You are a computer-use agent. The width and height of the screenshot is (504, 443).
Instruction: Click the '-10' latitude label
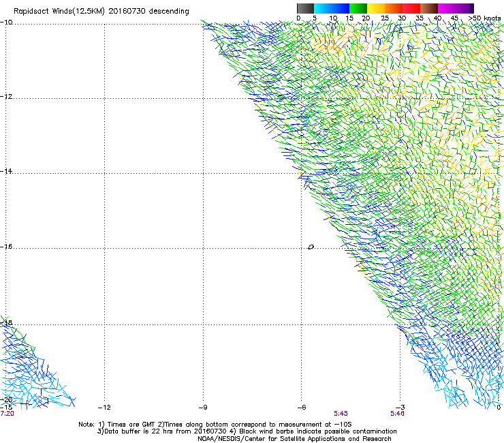click(6, 22)
